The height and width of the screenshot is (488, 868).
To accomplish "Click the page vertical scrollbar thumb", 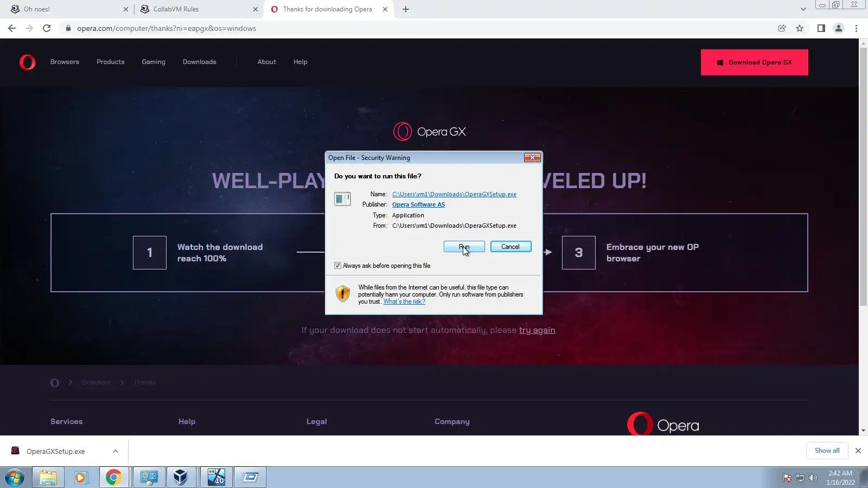I will [863, 177].
